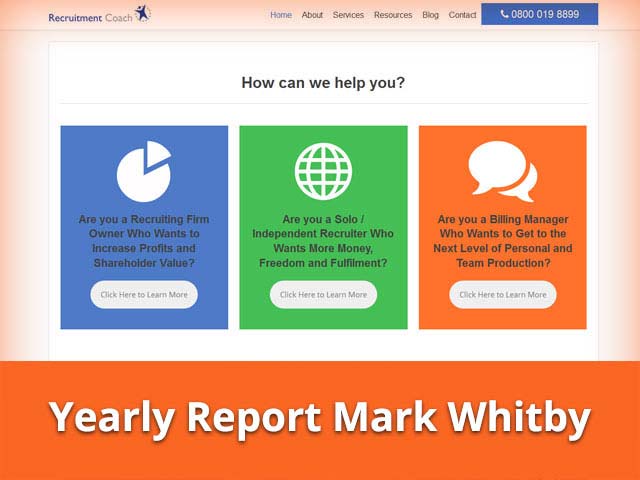Click the pie chart icon
The image size is (640, 480).
pyautogui.click(x=143, y=172)
